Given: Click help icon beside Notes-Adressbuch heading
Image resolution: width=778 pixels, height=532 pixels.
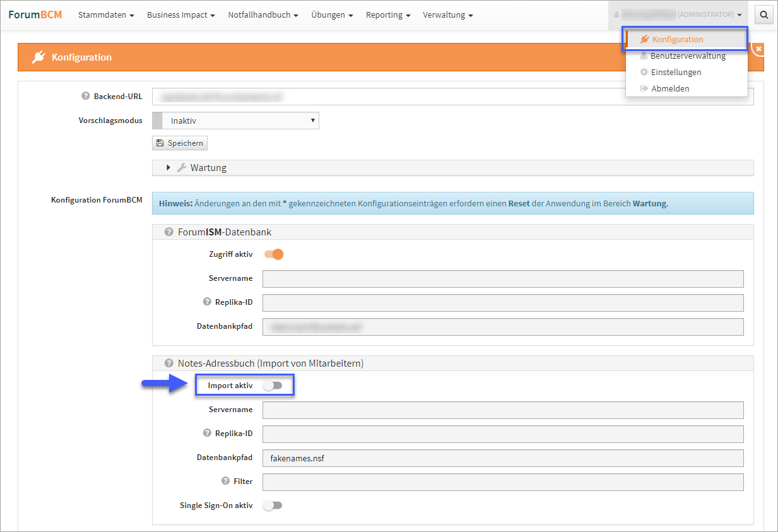Looking at the screenshot, I should click(168, 364).
